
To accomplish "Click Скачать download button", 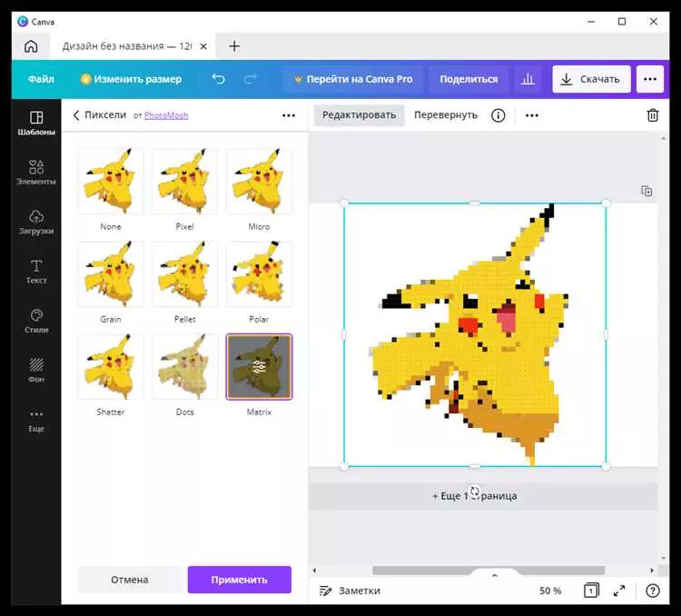I will 591,79.
